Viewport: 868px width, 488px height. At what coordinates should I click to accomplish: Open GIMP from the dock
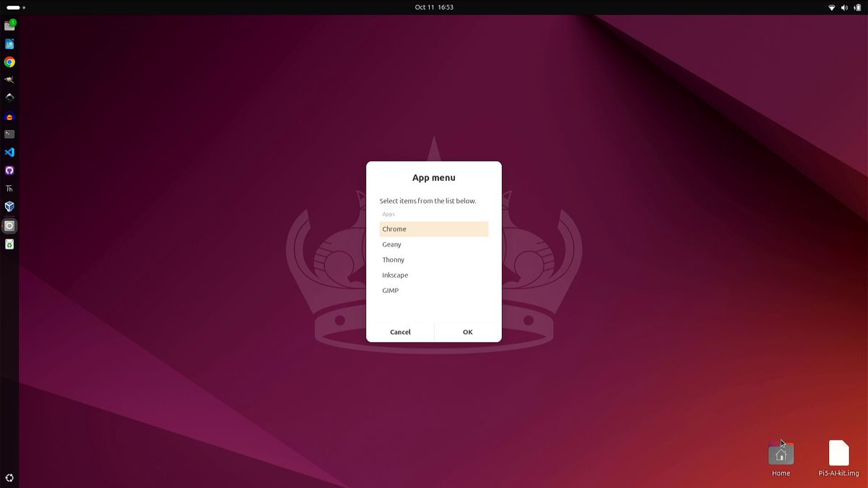pos(9,80)
